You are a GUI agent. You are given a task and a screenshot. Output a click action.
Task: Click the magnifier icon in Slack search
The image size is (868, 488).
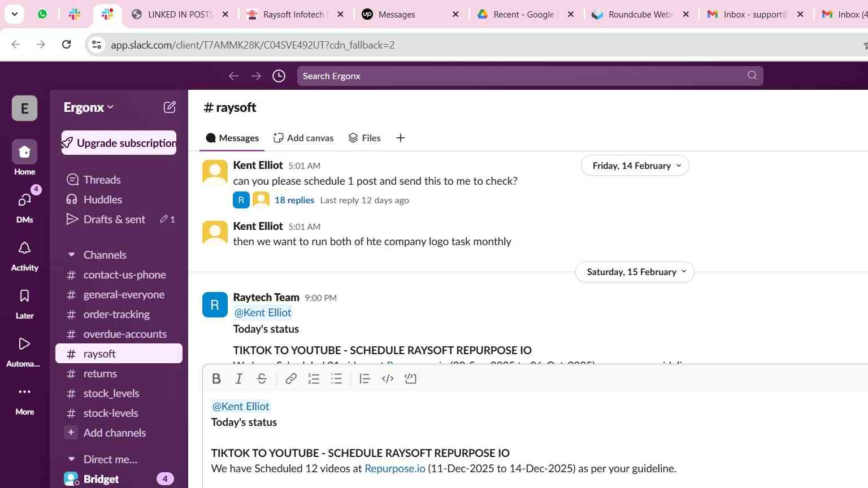(752, 76)
